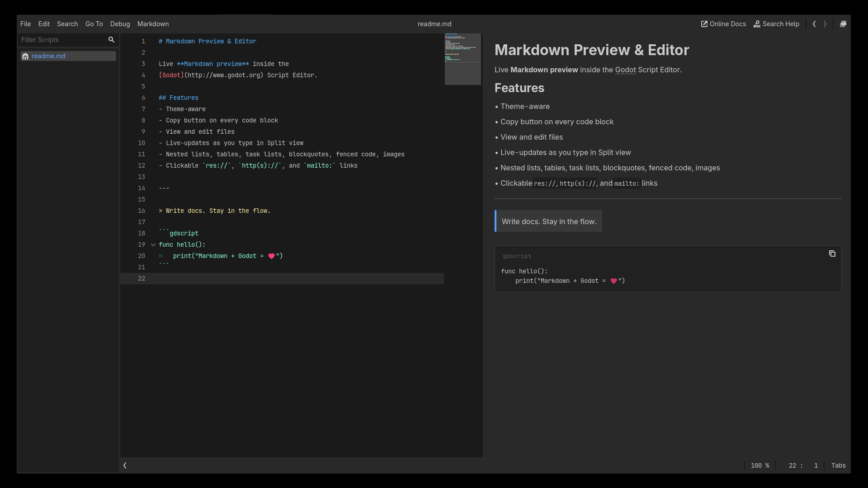Click the readme.md title in top bar
The image size is (868, 488).
click(434, 24)
